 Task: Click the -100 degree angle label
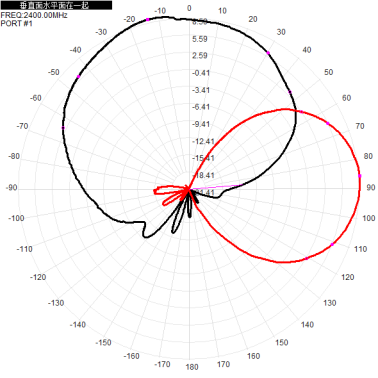(16, 218)
